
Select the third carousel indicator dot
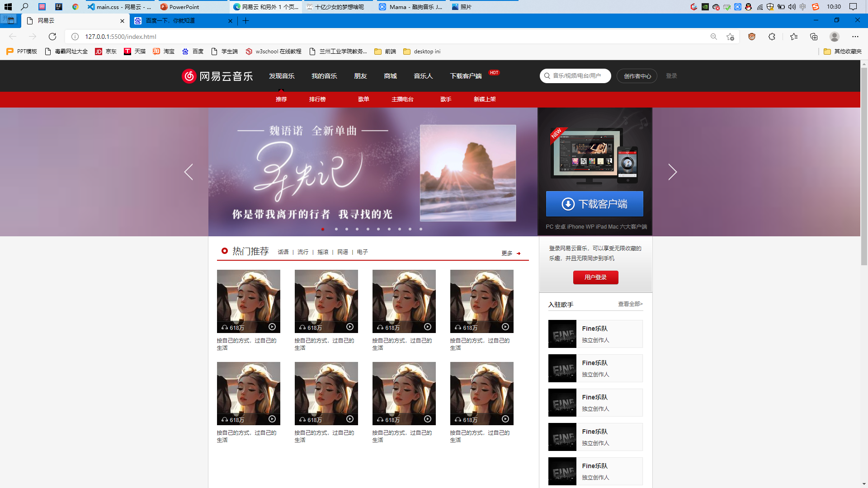coord(347,229)
